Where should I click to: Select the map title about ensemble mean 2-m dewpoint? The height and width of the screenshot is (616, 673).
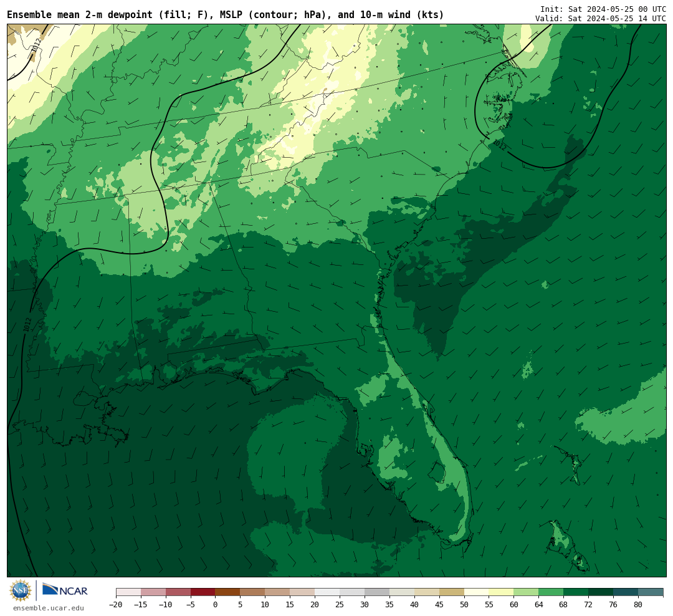coord(226,15)
